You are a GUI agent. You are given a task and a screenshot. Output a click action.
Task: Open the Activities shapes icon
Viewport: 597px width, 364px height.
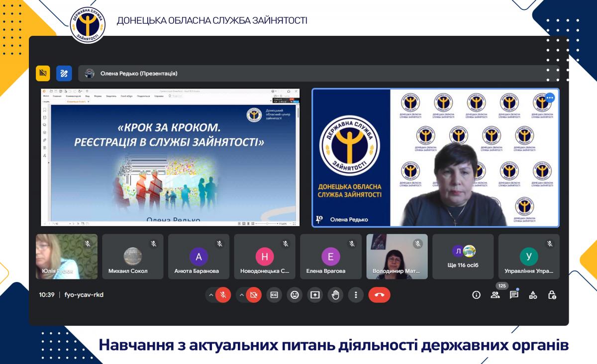[x=533, y=295]
